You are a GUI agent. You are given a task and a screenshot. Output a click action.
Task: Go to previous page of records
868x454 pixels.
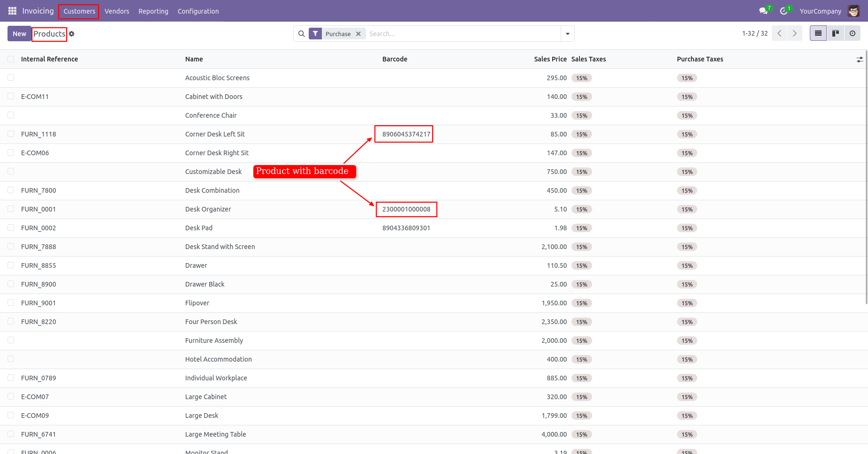click(779, 33)
